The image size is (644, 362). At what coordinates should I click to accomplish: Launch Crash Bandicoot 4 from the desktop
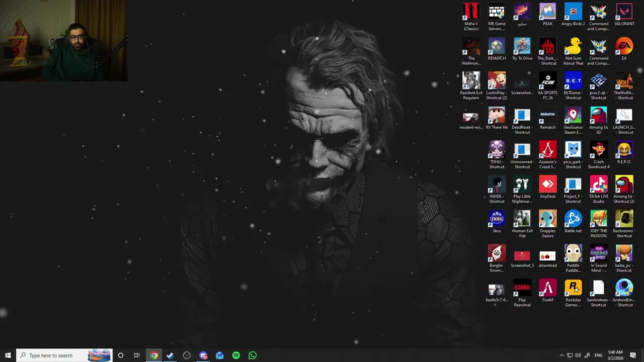click(598, 154)
